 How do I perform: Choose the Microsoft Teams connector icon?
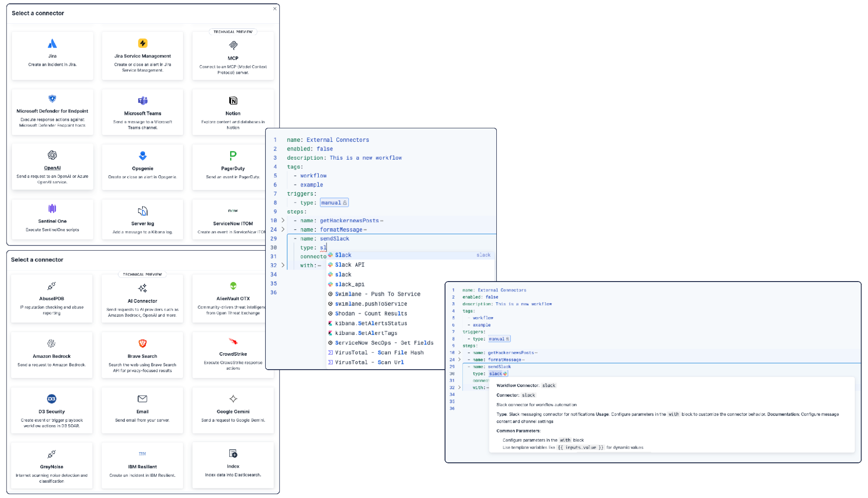click(142, 101)
